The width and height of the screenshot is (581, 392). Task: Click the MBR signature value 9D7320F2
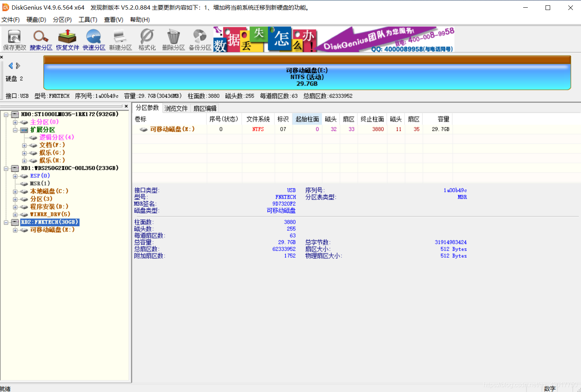284,204
